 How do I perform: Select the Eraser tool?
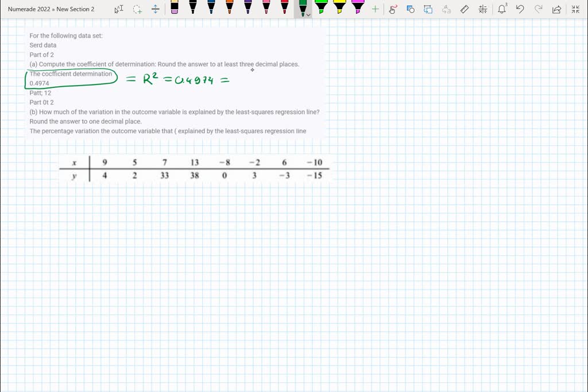coord(175,8)
